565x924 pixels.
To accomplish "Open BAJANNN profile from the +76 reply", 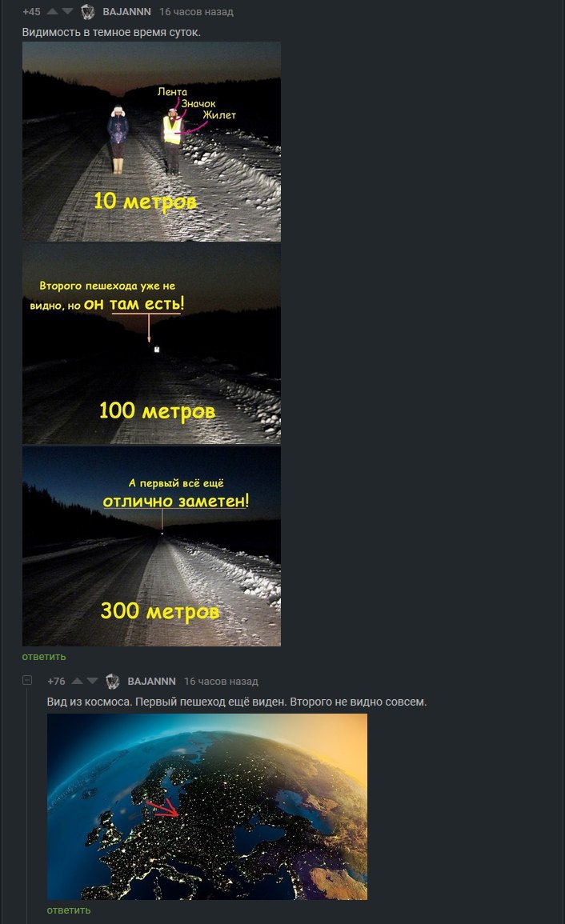I will coord(151,682).
